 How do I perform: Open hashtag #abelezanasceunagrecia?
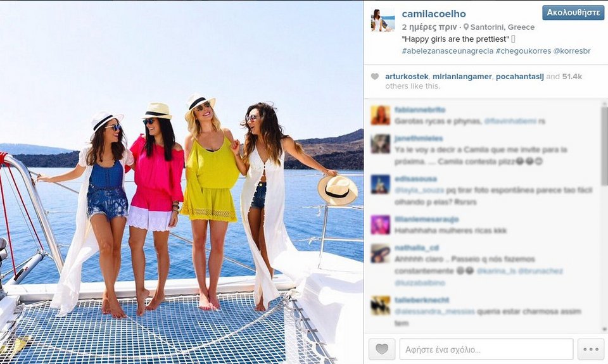[x=448, y=51]
